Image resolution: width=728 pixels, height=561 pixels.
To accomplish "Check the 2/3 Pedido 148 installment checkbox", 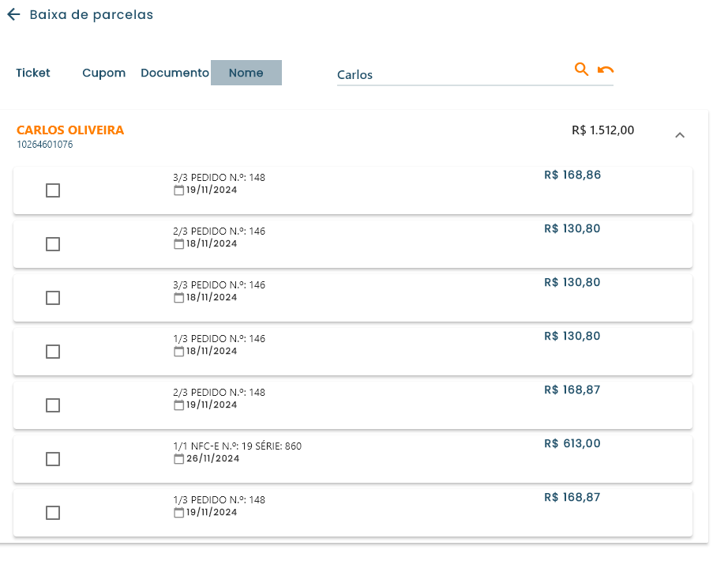I will [x=53, y=405].
